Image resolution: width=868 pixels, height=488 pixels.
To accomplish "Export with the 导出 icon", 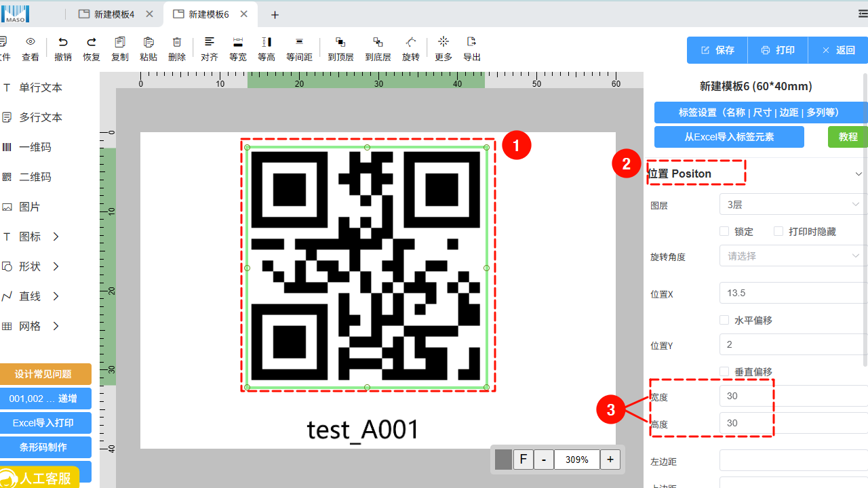I will coord(472,42).
